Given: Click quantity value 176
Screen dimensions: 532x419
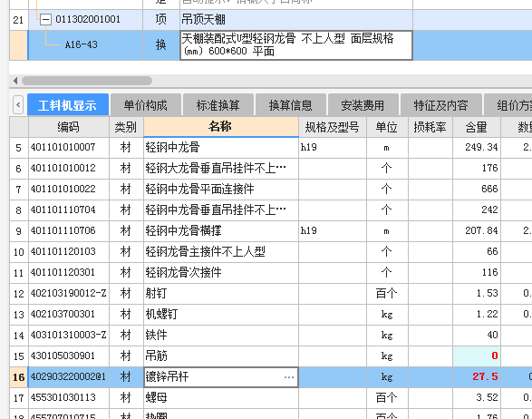Looking at the screenshot, I should coord(477,168).
